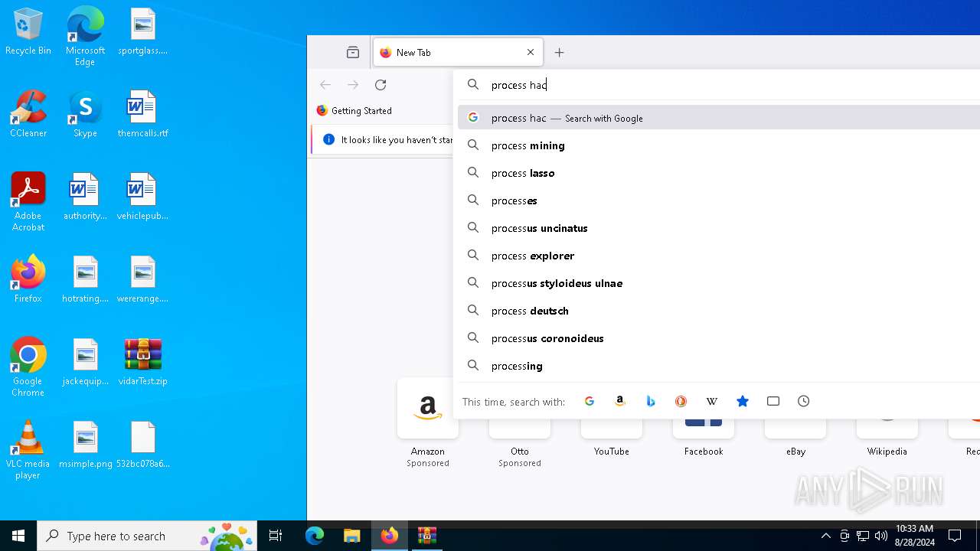Image resolution: width=980 pixels, height=551 pixels.
Task: Click Firefox list all tabs icon
Action: (353, 52)
